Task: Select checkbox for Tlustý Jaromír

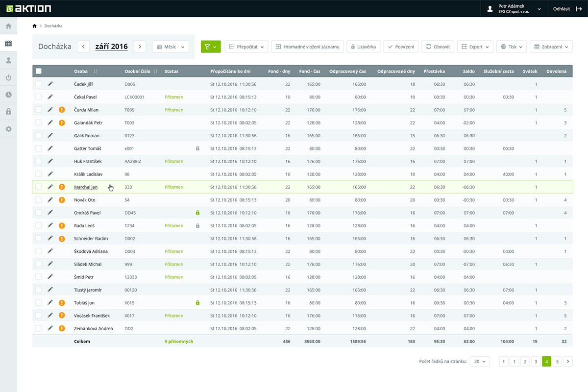Action: 39,290
